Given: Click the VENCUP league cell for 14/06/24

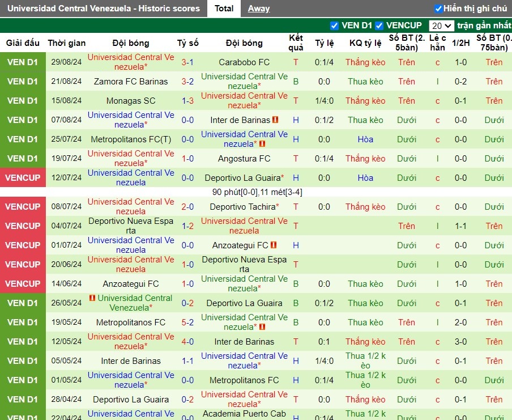Looking at the screenshot, I should (23, 284).
